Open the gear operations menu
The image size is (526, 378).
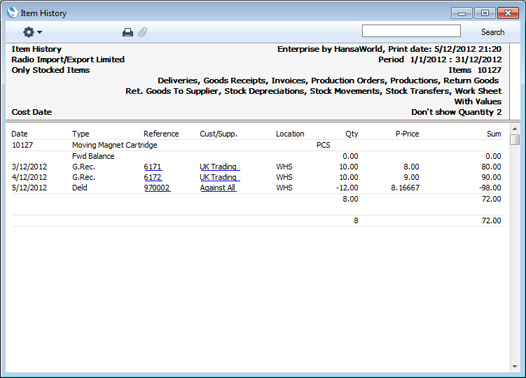tap(32, 32)
